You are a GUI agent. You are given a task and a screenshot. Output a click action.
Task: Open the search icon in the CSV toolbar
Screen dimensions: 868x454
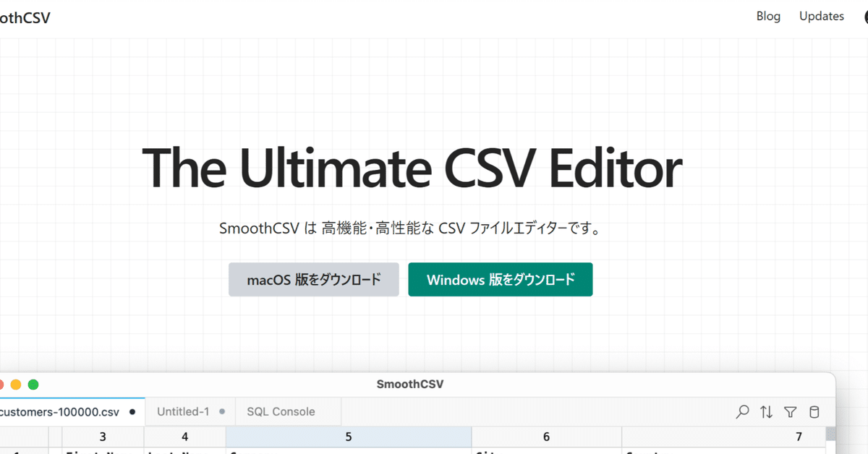point(742,411)
